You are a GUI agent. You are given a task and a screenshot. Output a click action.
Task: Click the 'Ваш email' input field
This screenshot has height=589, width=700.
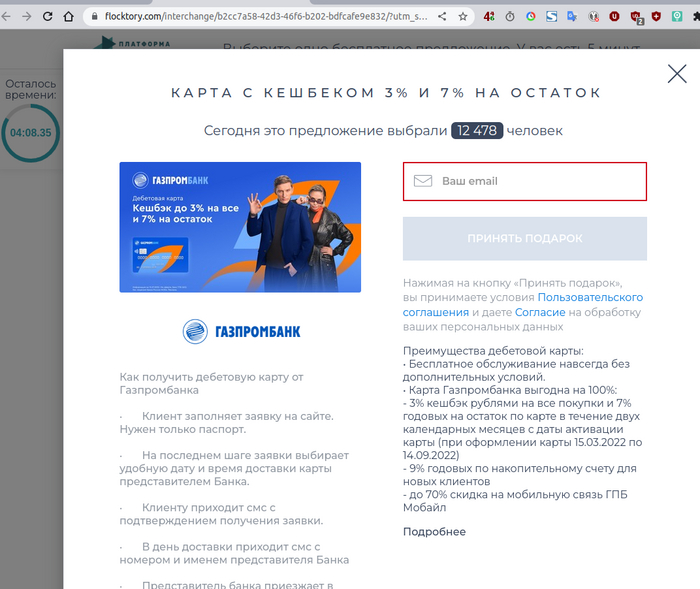point(525,181)
